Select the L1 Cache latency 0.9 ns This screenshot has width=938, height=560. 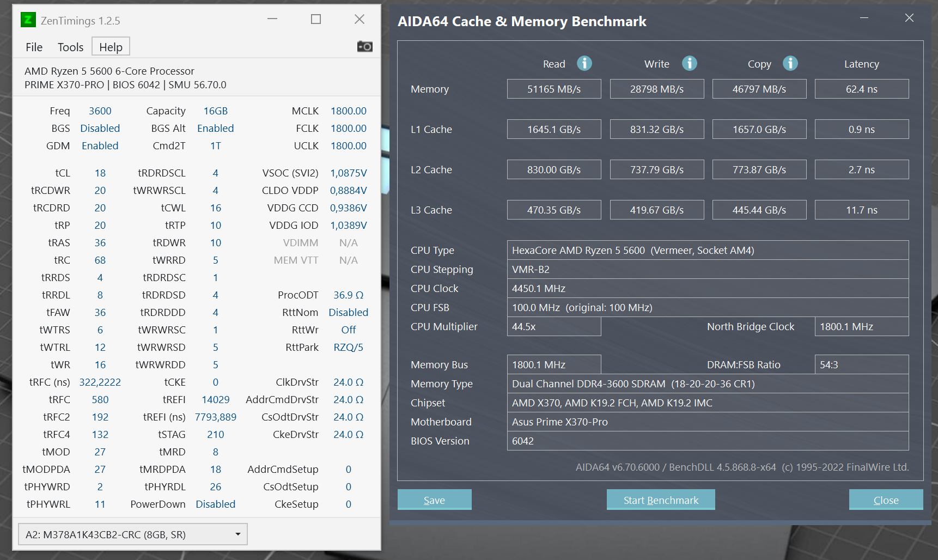pos(862,129)
